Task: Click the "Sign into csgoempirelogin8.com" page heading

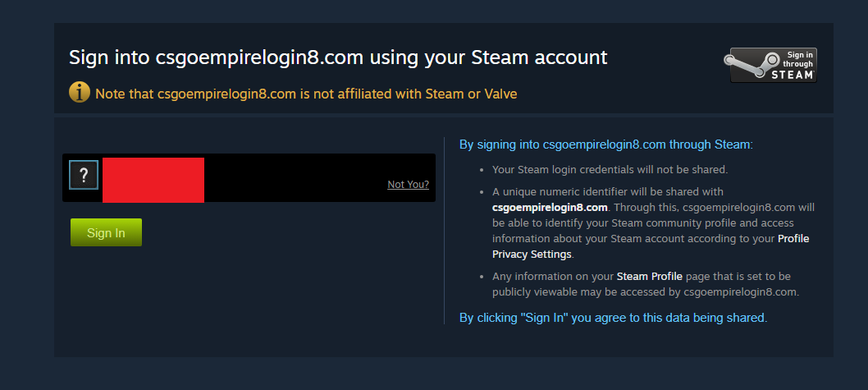Action: click(338, 57)
